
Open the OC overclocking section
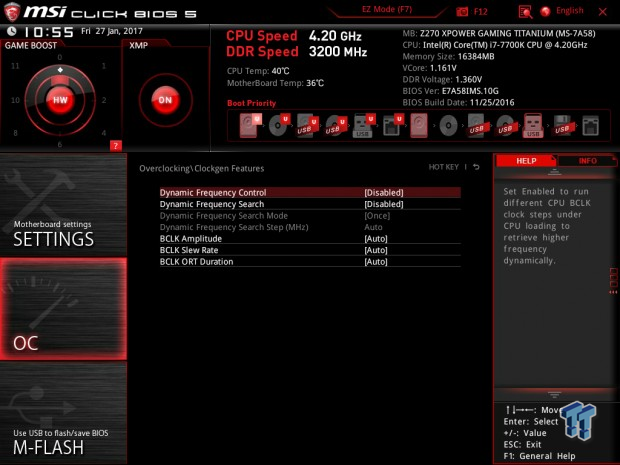[63, 309]
